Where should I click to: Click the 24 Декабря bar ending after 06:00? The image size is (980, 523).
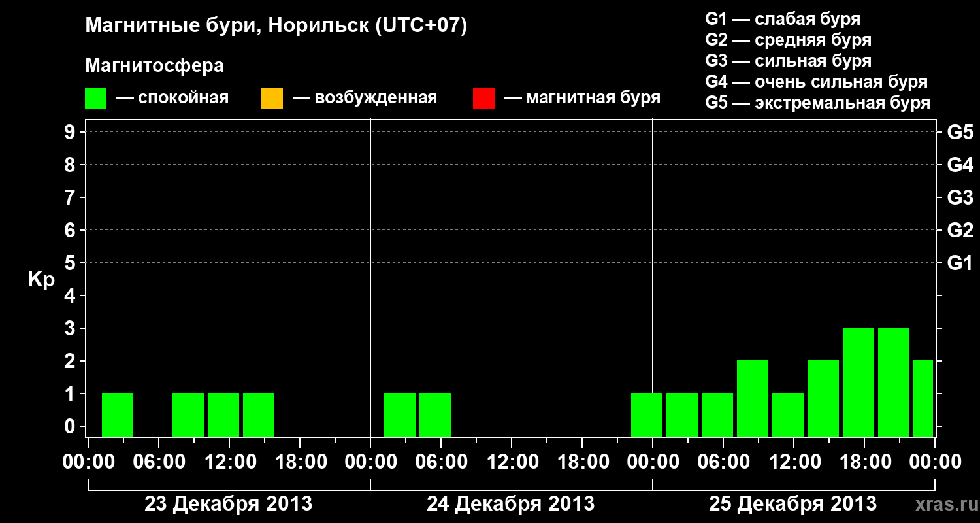tap(435, 414)
